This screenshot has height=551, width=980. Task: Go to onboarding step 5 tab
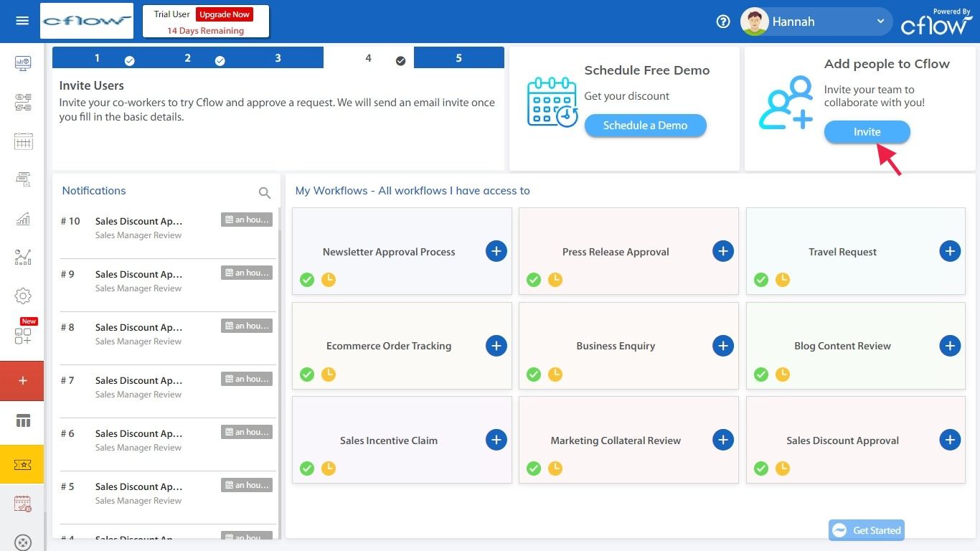coord(459,58)
